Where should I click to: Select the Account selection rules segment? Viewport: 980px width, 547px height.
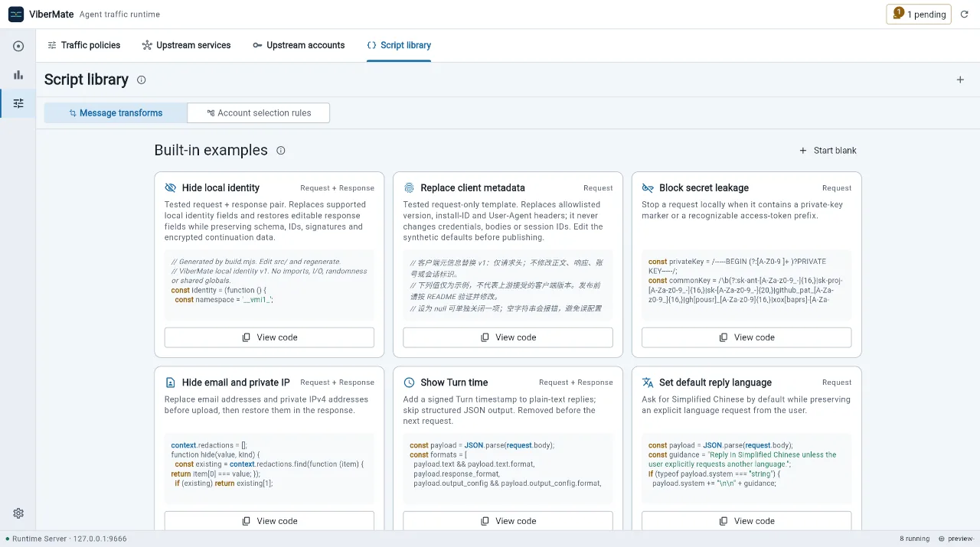click(259, 112)
